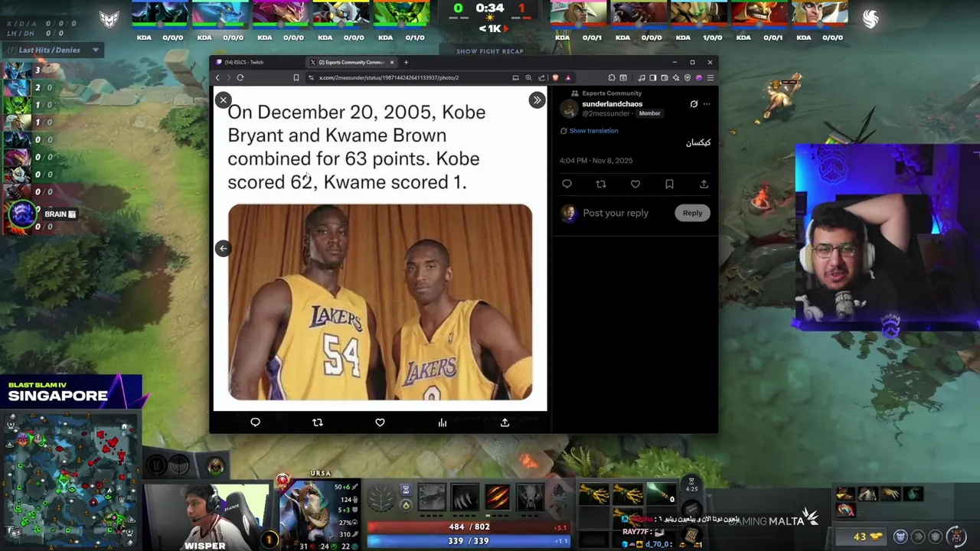Click the hero portrait with KDA 0/1/0
The image size is (980, 551).
click(x=401, y=15)
